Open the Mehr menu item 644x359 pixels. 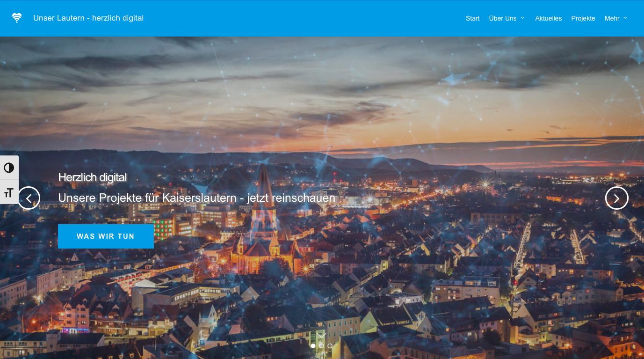[x=612, y=18]
